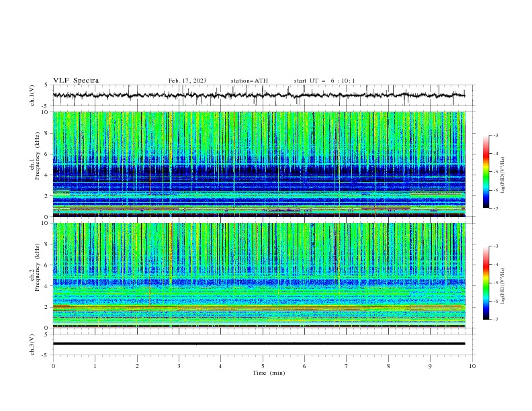Image resolution: width=532 pixels, height=411 pixels.
Task: Click the ch.1 waveform trace plot
Action: (259, 95)
